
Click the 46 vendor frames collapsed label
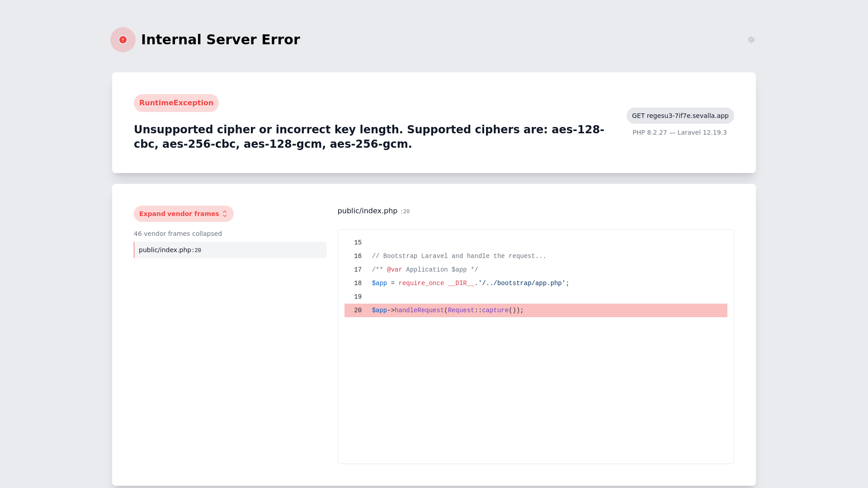[x=178, y=234]
